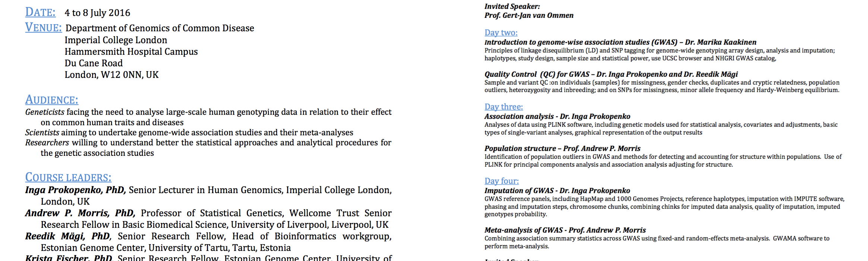Click the 'COURSE LEADERS:' section heading
This screenshot has width=868, height=261.
pyautogui.click(x=68, y=177)
